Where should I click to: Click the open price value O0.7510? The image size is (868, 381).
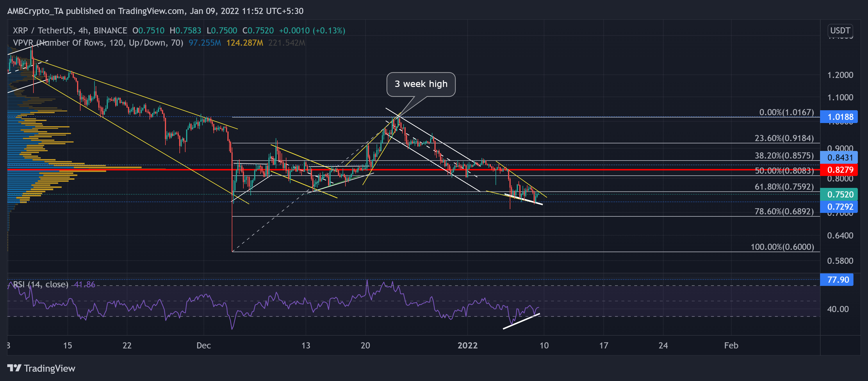tap(148, 31)
